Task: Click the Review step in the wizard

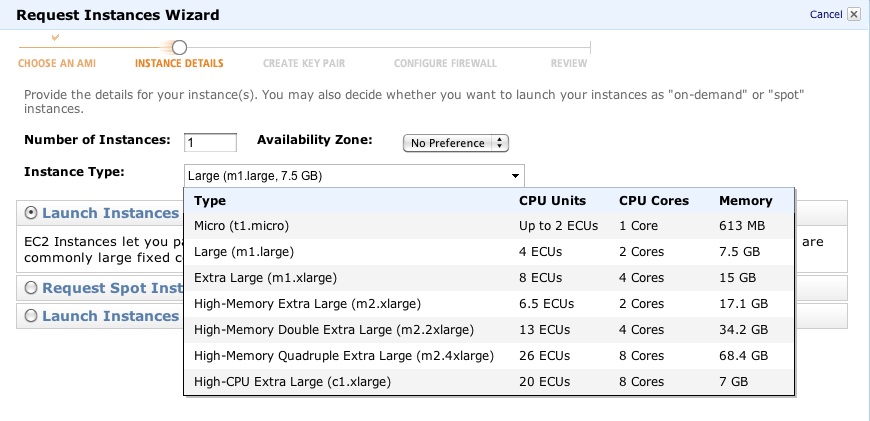Action: pyautogui.click(x=569, y=63)
